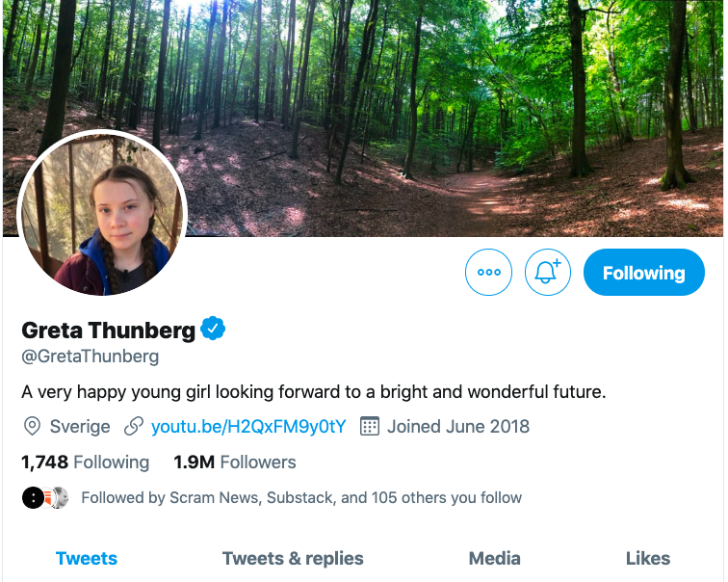
Task: Click the calendar icon by the join date
Action: [x=369, y=426]
